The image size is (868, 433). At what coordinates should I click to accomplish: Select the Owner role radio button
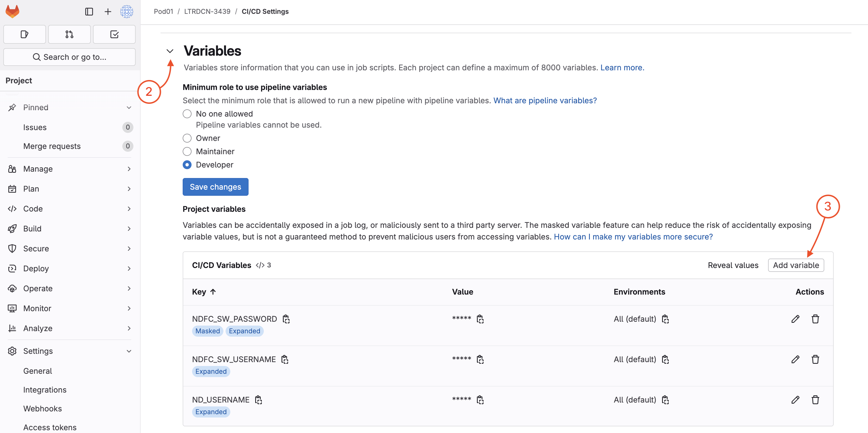(x=187, y=138)
